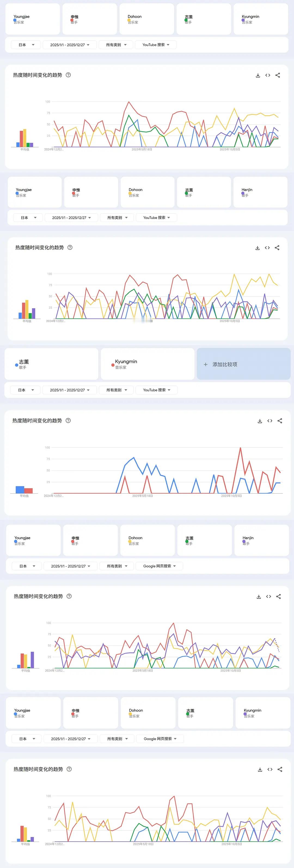Click help icon on the 志薰-Kyungmin two-term chart

tap(68, 421)
